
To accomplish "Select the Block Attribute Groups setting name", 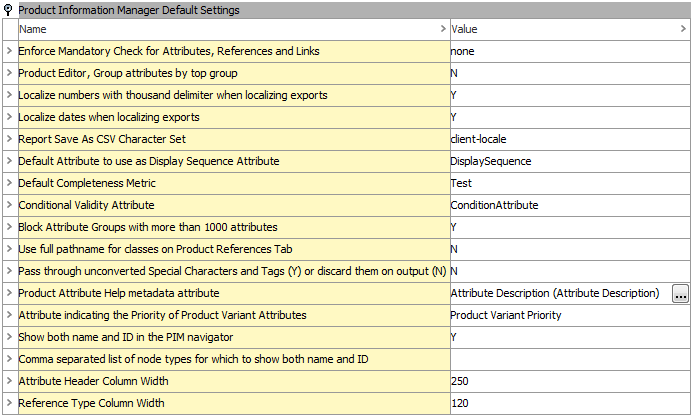I will [146, 227].
